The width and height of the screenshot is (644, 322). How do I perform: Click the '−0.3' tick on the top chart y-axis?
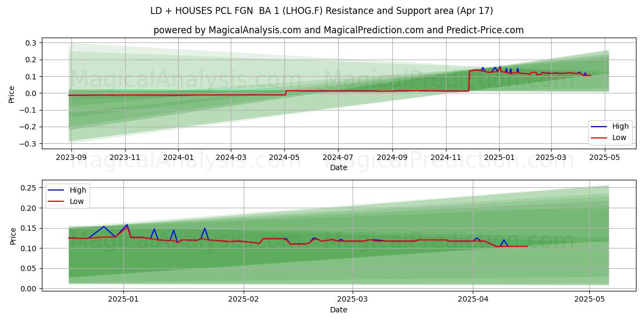[x=29, y=144]
